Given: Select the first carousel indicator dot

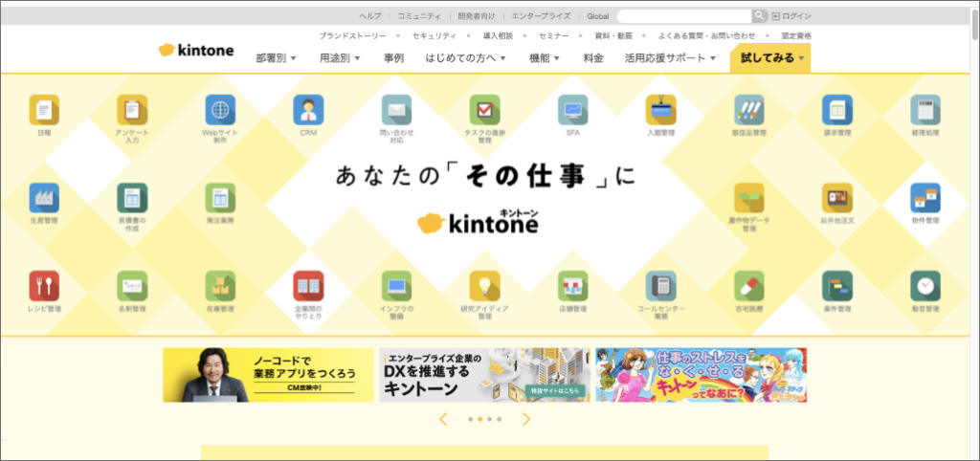Looking at the screenshot, I should [x=470, y=419].
